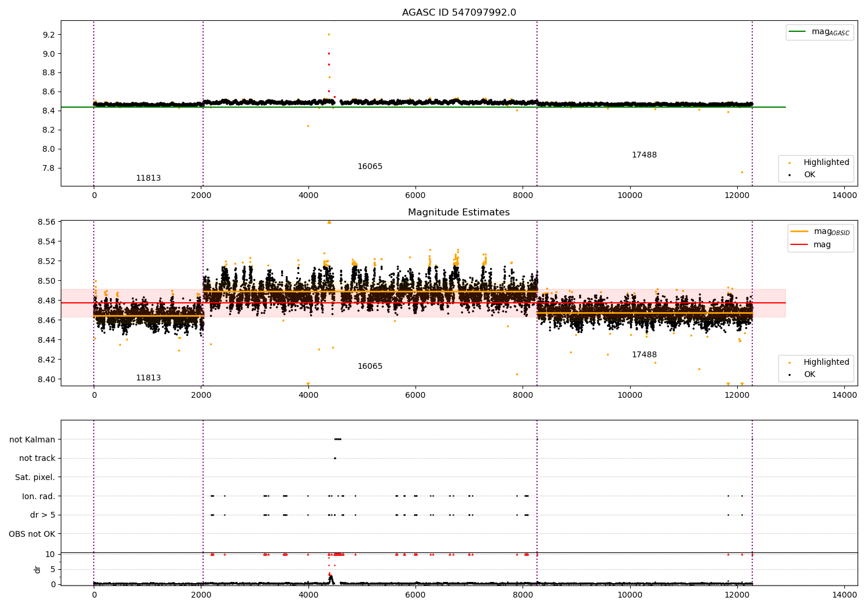Click y-axis tick 8.6 on top plot
Screen dimensions: 868x608
tap(49, 91)
